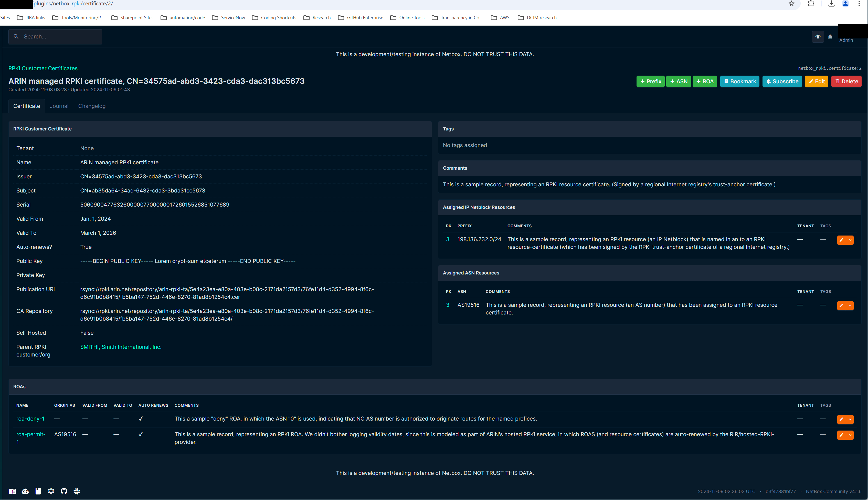868x500 pixels.
Task: Open the GraphQL icon in footer
Action: (51, 492)
